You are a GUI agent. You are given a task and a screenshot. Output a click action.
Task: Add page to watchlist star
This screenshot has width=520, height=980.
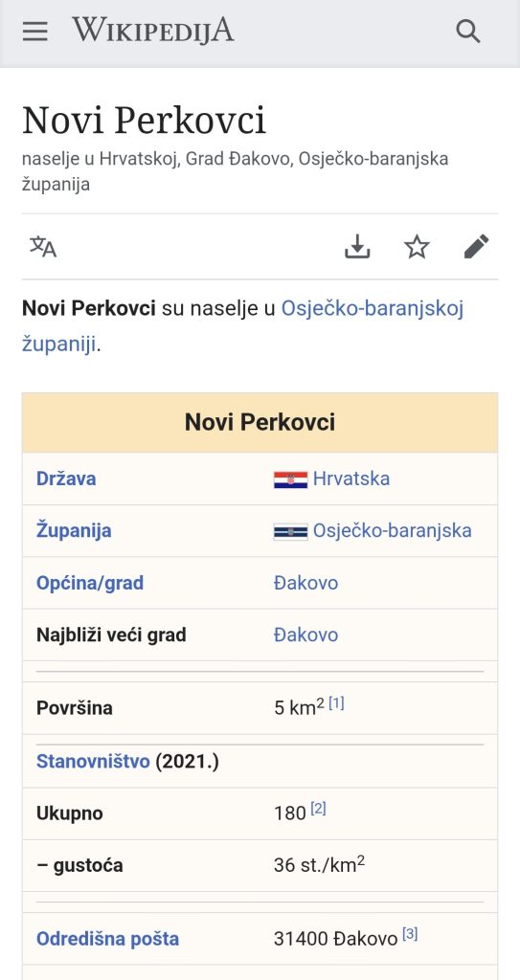click(x=417, y=247)
